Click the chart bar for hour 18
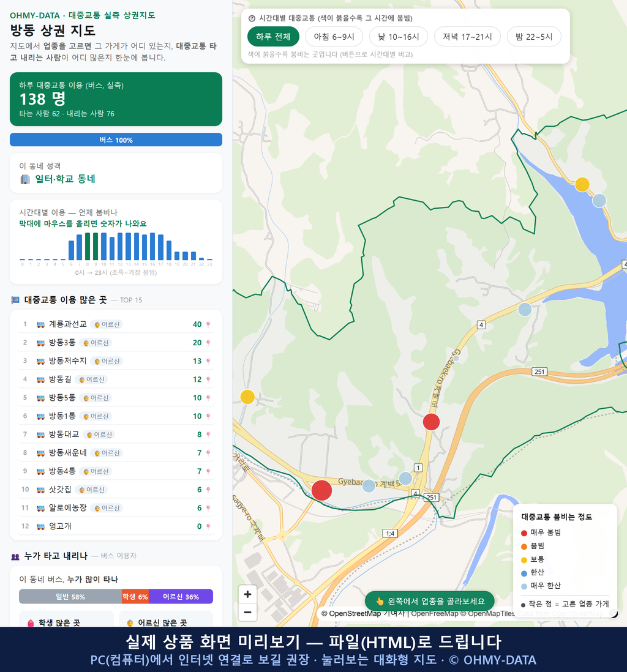627x672 pixels. pos(169,250)
